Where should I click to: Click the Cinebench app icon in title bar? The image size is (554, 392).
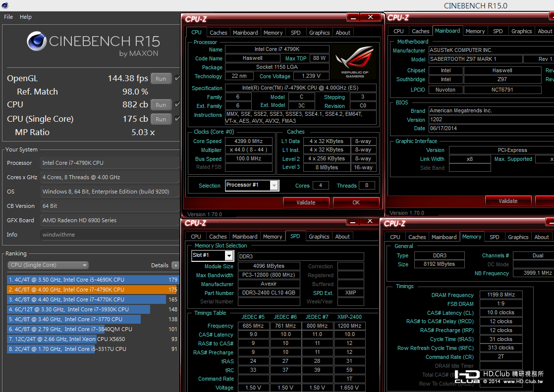pos(4,5)
